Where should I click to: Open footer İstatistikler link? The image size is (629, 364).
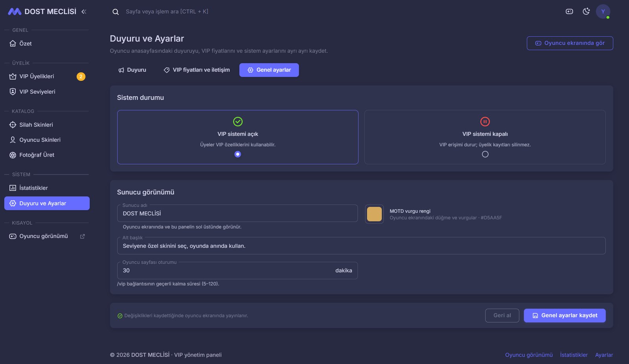tap(574, 355)
